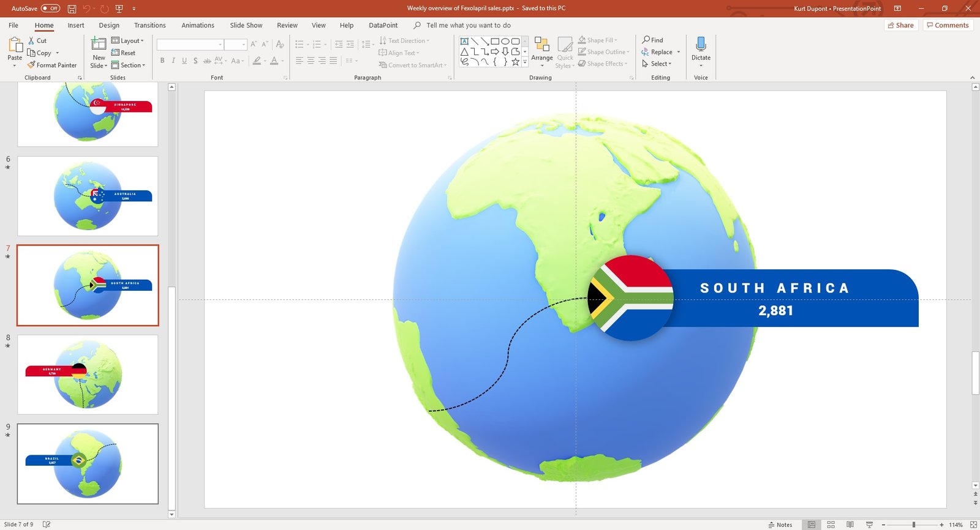
Task: Start slide show from status bar
Action: (x=869, y=524)
